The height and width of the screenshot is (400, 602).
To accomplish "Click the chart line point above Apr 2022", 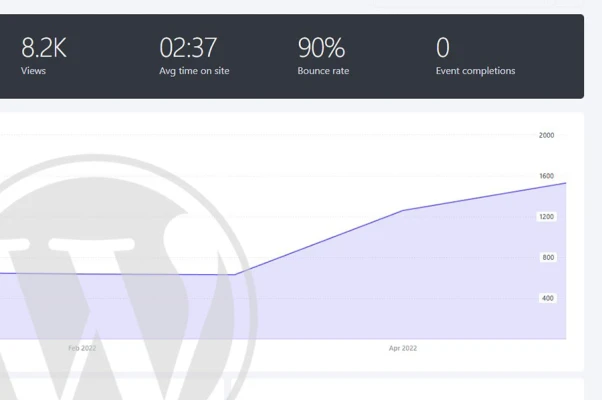I will (x=403, y=210).
